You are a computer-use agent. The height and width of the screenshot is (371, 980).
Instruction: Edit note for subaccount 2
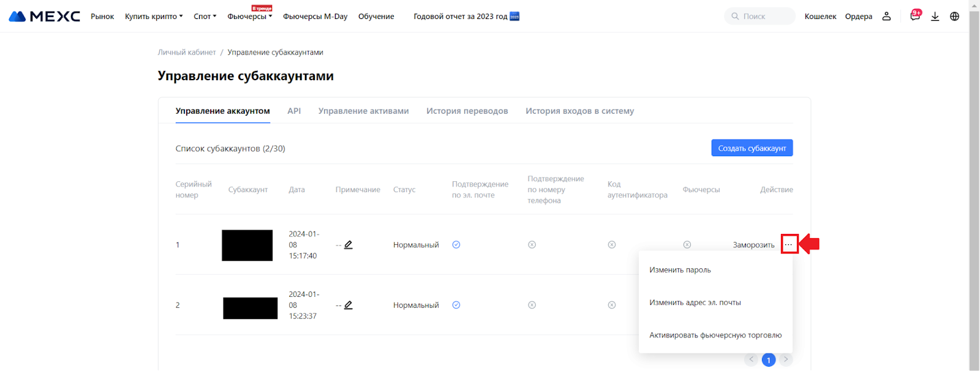point(349,305)
